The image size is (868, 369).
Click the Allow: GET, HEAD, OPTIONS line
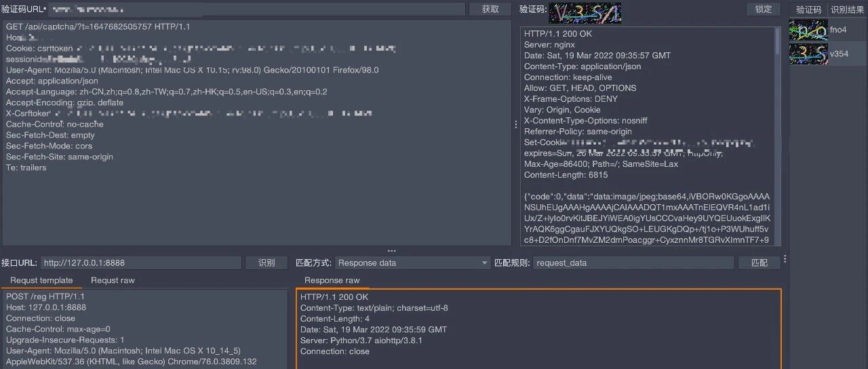(x=580, y=88)
